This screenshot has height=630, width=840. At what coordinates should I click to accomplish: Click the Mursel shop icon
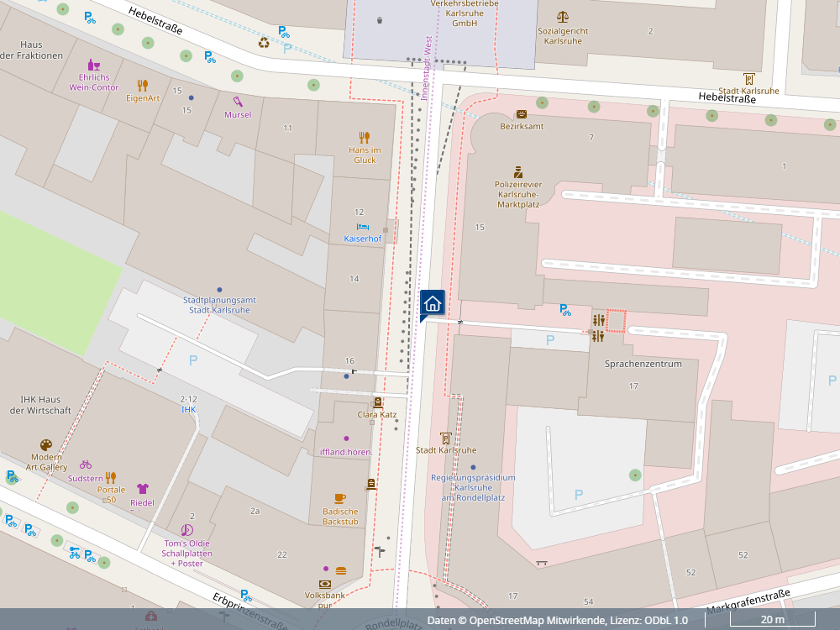pyautogui.click(x=238, y=102)
